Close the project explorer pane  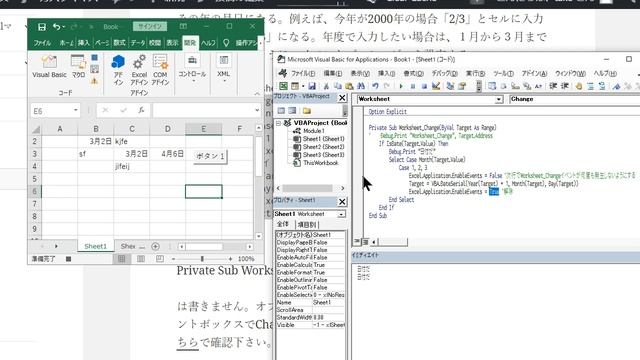[x=342, y=98]
